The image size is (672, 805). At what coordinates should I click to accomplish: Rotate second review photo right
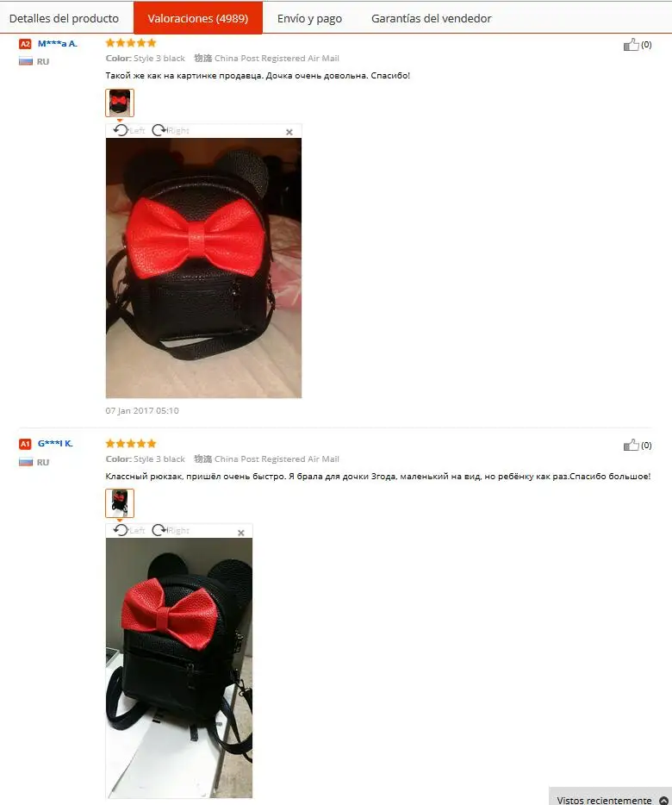point(171,530)
